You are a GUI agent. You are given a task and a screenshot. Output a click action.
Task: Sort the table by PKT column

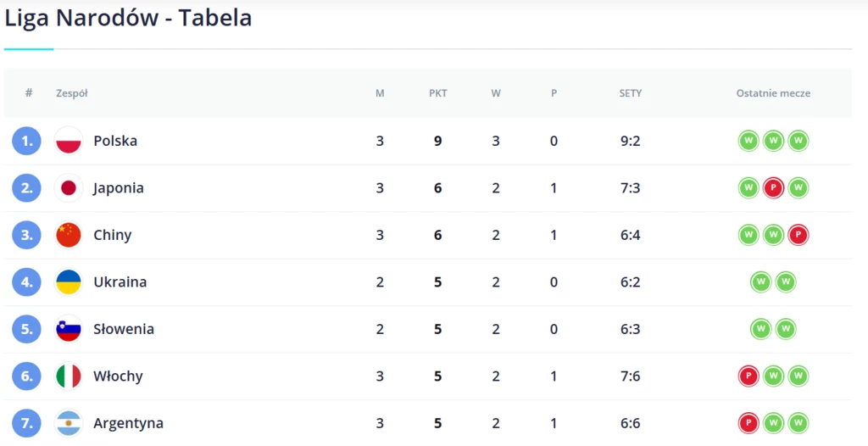pyautogui.click(x=438, y=93)
